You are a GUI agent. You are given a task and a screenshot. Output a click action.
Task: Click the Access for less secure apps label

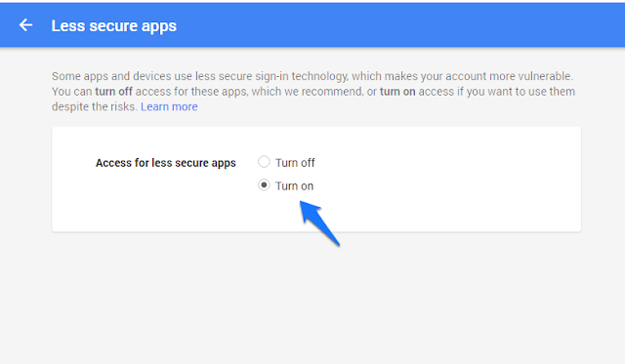pyautogui.click(x=166, y=163)
